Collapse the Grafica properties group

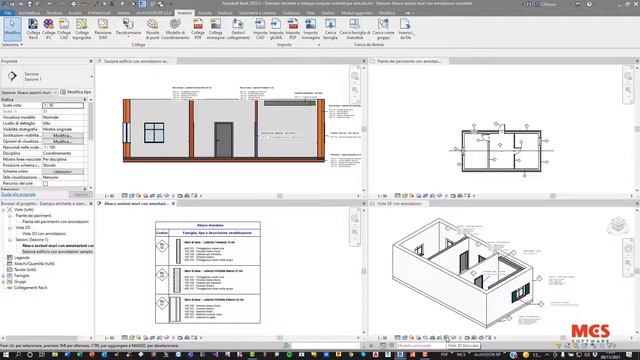tap(85, 99)
